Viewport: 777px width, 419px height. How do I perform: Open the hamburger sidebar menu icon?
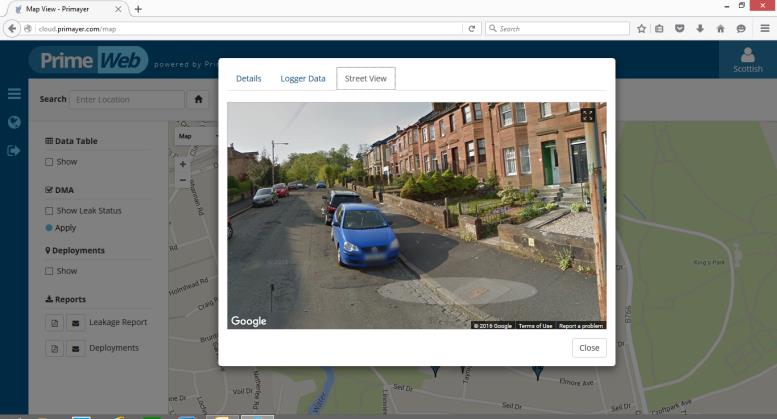pyautogui.click(x=14, y=94)
